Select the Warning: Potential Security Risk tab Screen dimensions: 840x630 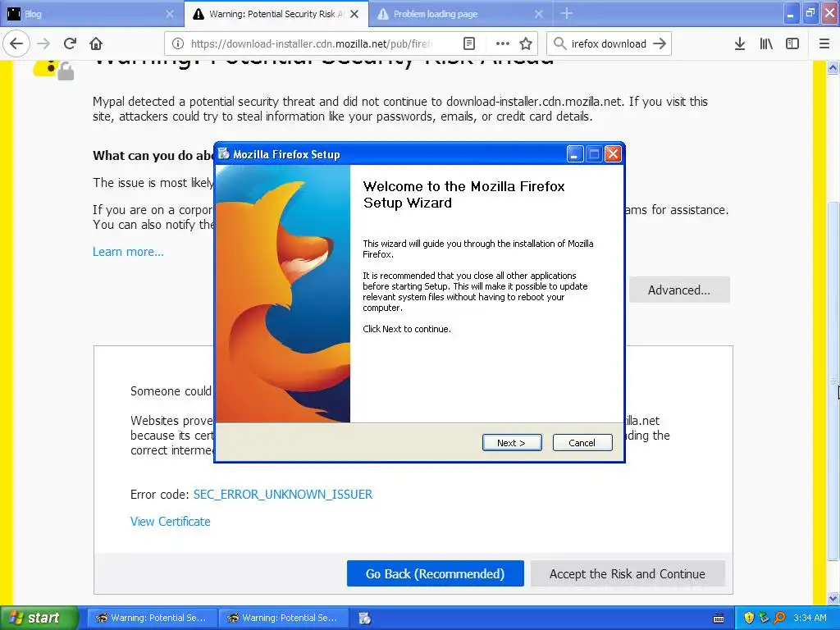point(276,14)
